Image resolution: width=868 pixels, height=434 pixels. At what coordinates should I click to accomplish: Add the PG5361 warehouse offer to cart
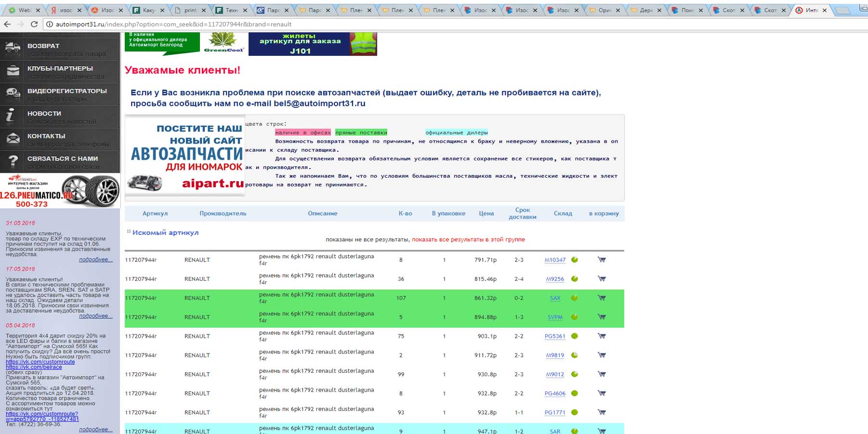pyautogui.click(x=602, y=336)
